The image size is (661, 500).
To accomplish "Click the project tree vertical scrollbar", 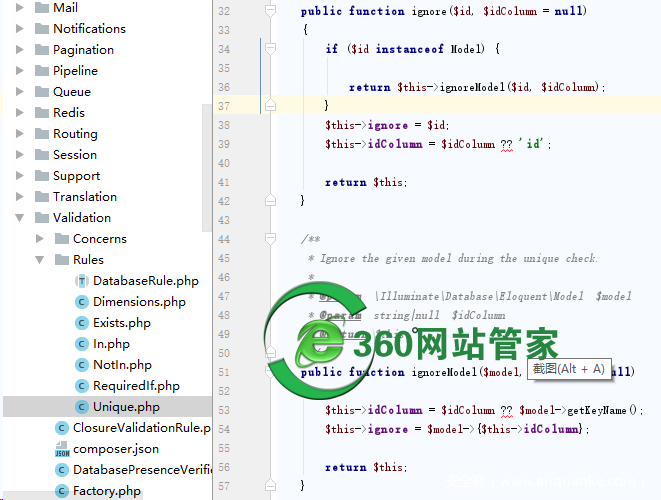I will [x=207, y=168].
